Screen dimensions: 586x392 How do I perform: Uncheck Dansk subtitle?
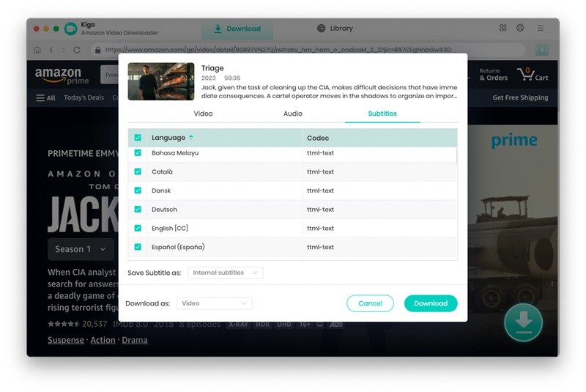[x=138, y=191]
